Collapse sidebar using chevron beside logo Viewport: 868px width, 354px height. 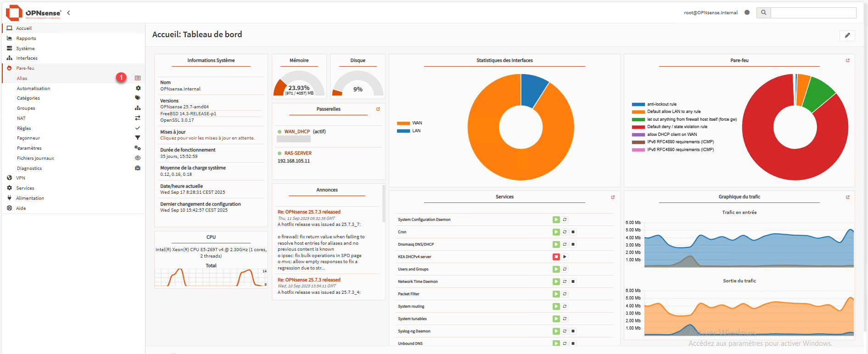pos(68,13)
